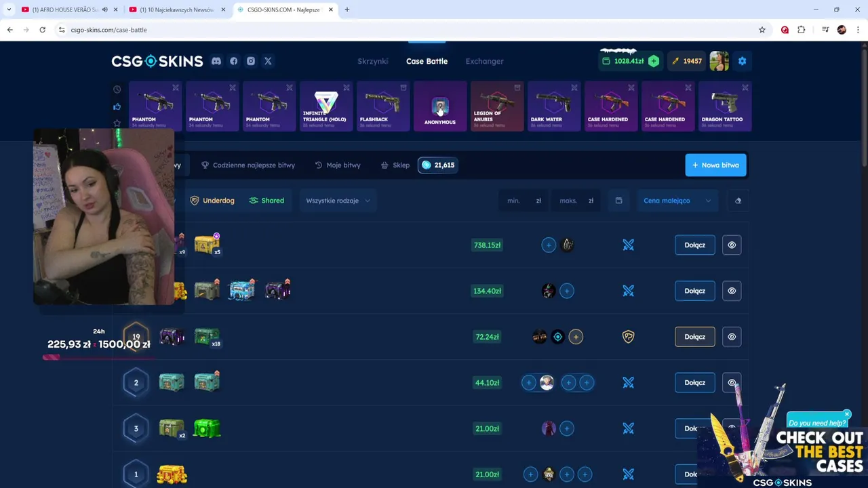Image resolution: width=868 pixels, height=488 pixels.
Task: Click the min. price input field
Action: (524, 201)
